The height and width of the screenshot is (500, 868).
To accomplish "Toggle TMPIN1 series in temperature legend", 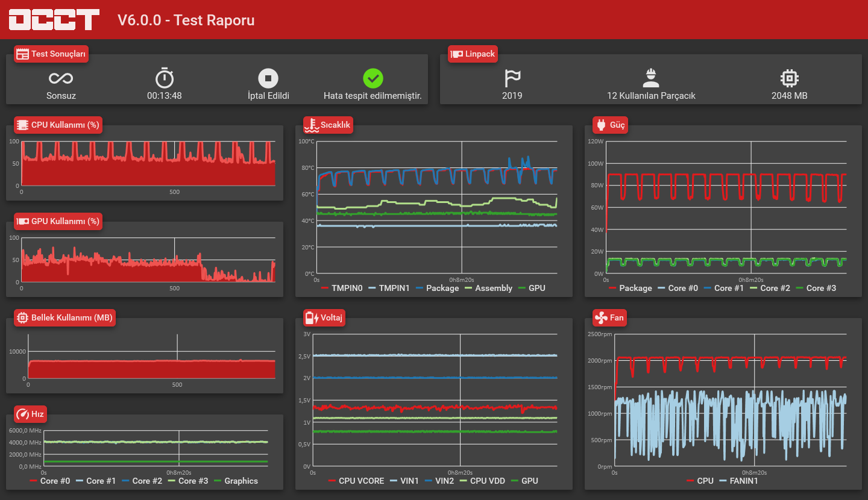I will click(x=389, y=288).
